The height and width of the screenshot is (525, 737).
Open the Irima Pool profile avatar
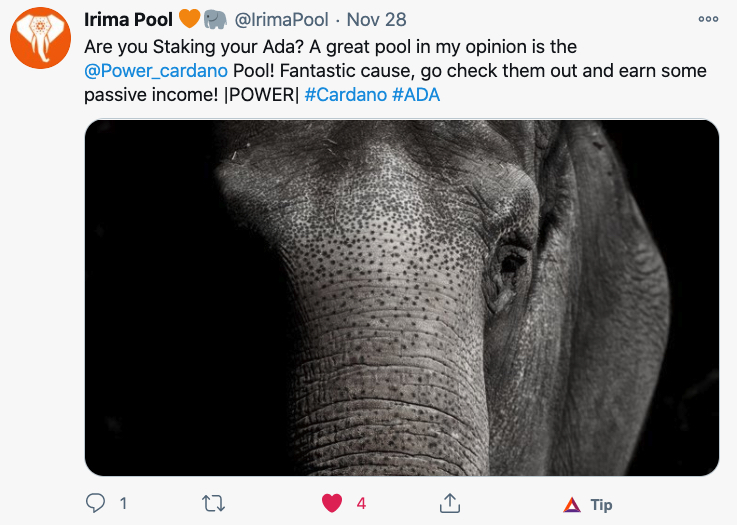point(40,39)
